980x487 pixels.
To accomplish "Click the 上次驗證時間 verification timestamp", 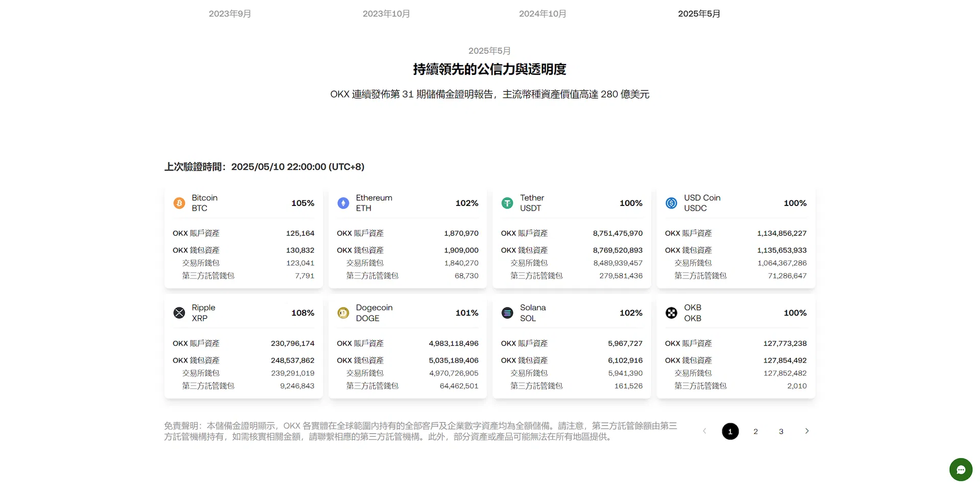I will click(x=264, y=167).
